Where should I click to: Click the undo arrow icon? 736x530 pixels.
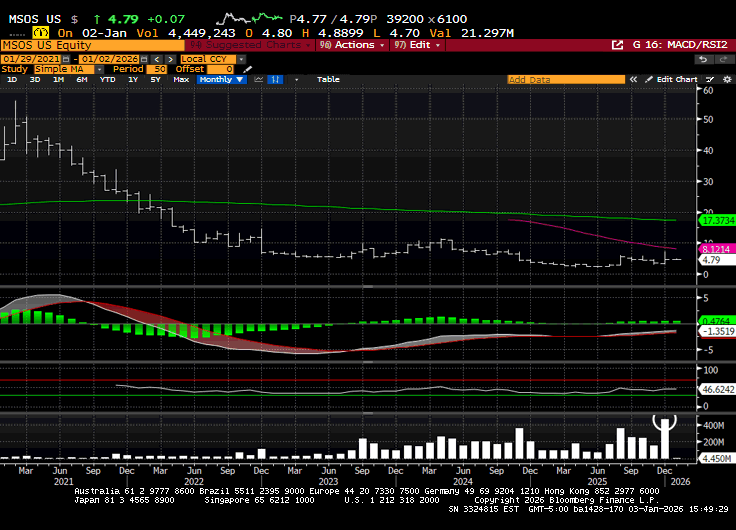(703, 59)
